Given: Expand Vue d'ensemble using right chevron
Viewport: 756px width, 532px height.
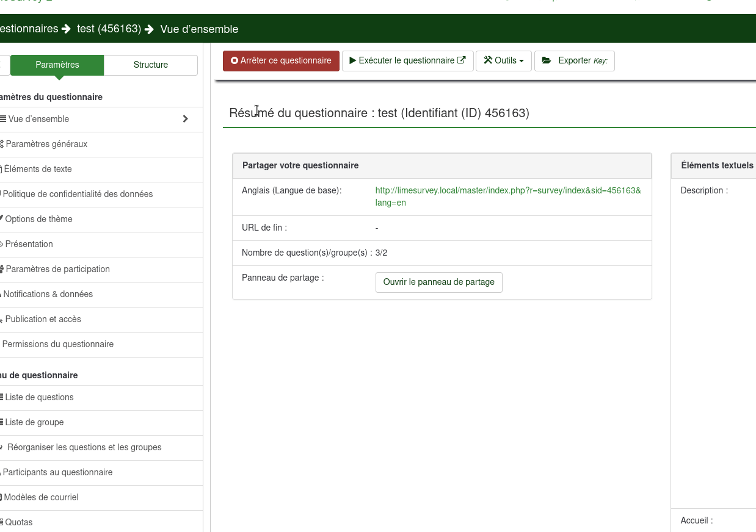Looking at the screenshot, I should point(186,119).
